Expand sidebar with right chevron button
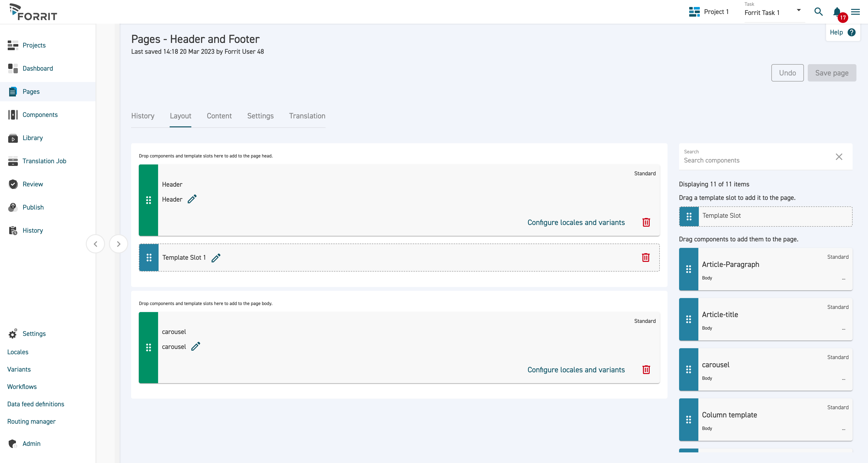Viewport: 868px width, 463px height. point(119,244)
